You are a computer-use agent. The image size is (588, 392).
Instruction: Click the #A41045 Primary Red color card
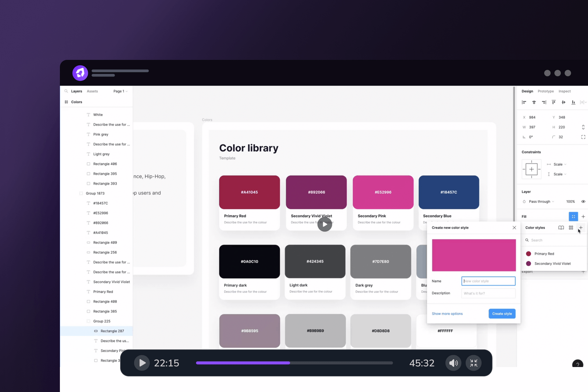pyautogui.click(x=250, y=203)
